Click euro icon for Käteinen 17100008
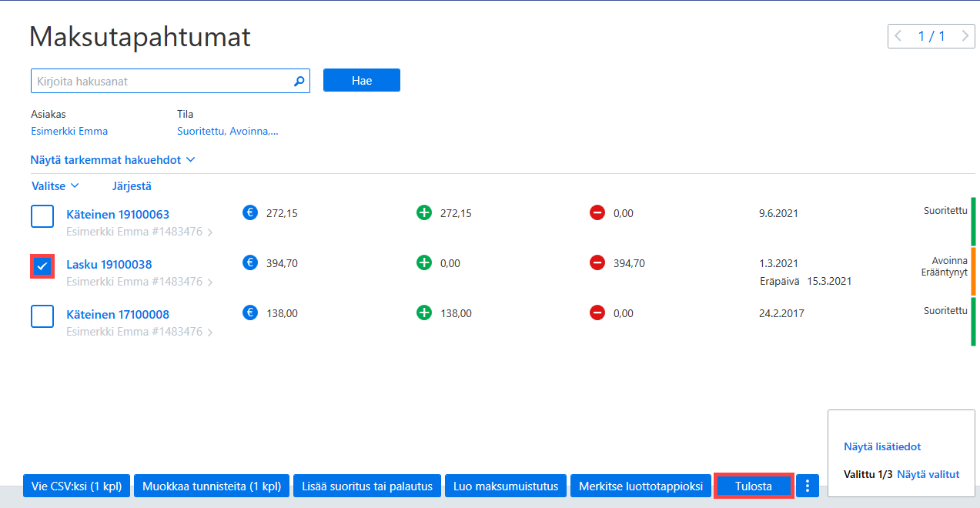Image resolution: width=980 pixels, height=508 pixels. tap(249, 312)
